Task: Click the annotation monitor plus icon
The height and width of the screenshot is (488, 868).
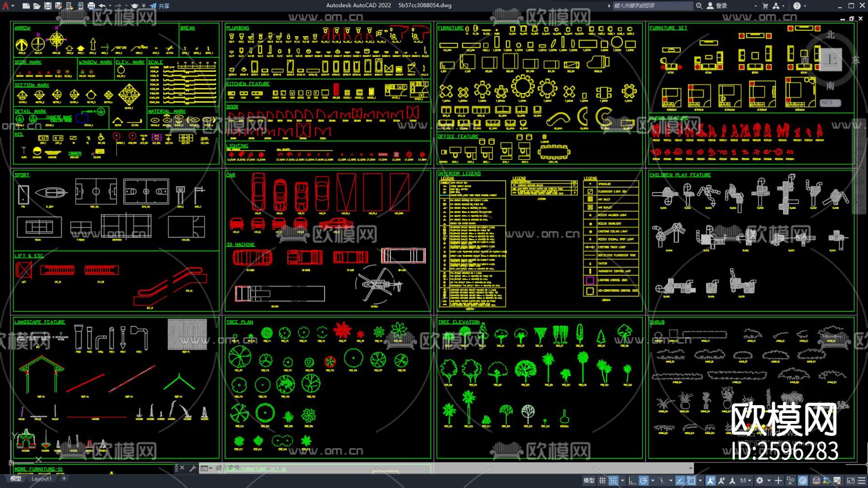Action: [x=778, y=481]
